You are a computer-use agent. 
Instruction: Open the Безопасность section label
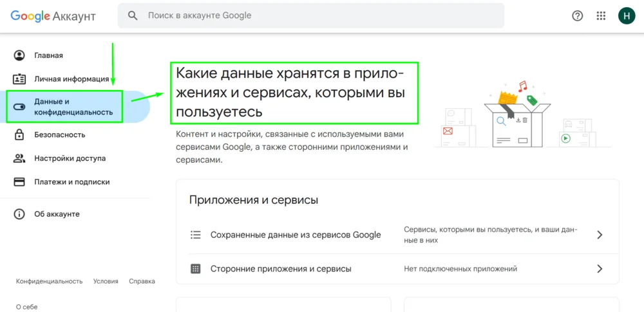coord(59,135)
